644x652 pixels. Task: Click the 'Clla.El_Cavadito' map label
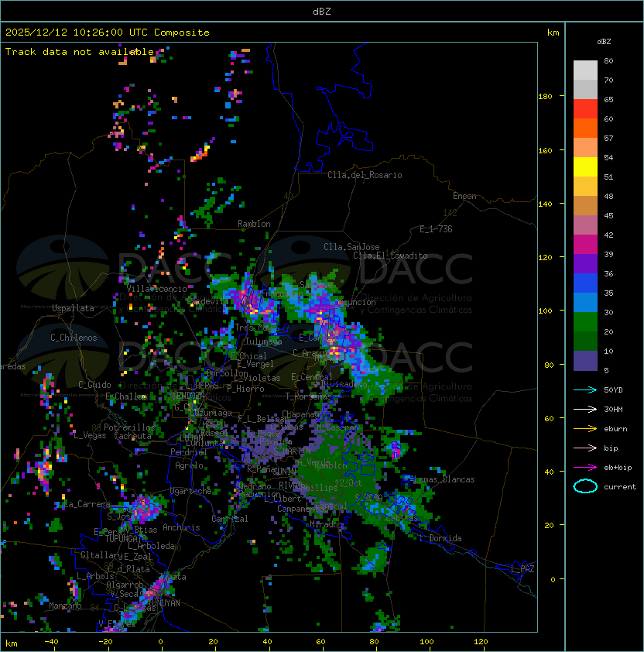click(x=390, y=256)
